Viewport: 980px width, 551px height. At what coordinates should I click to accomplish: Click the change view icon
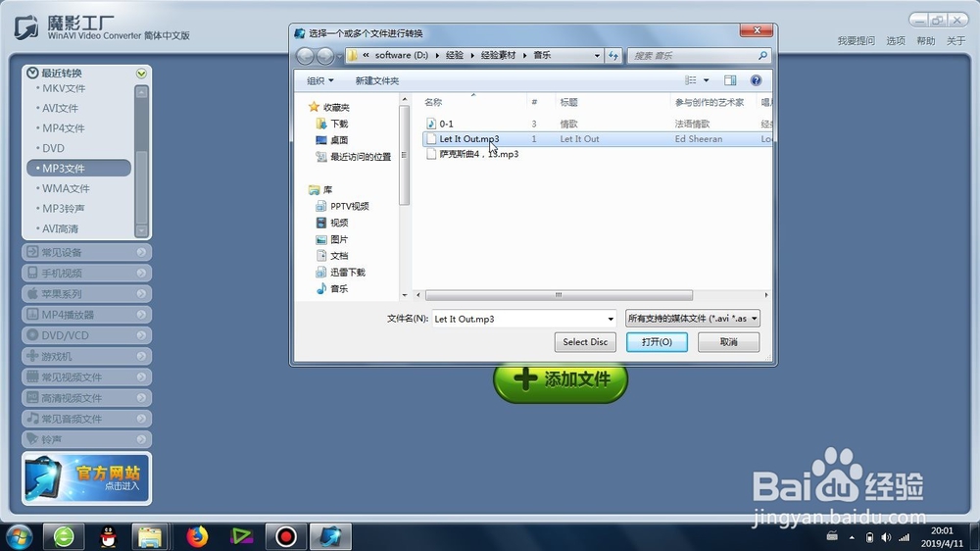coord(691,80)
